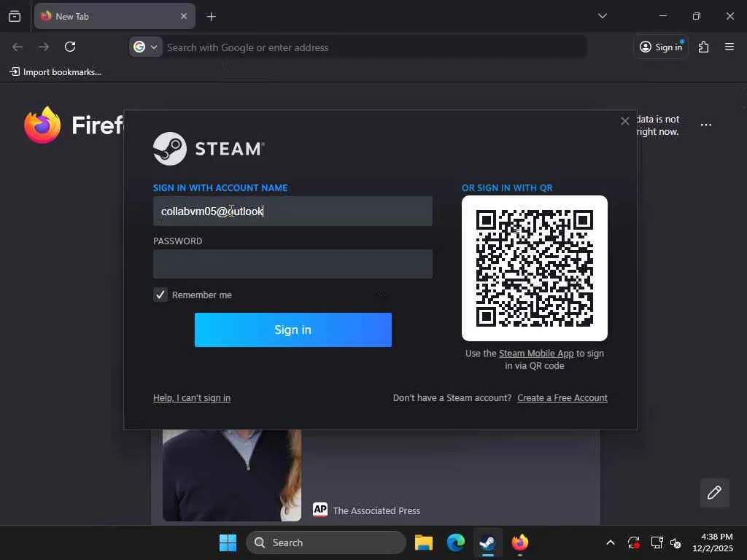Screen dimensions: 747x560
Task: Open the Firefox hamburger application menu
Action: point(729,47)
